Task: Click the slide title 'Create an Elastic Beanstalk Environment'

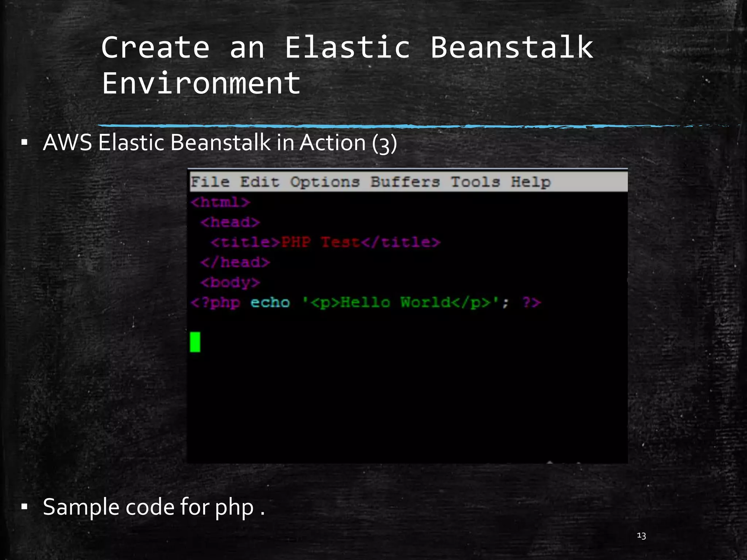Action: click(347, 65)
